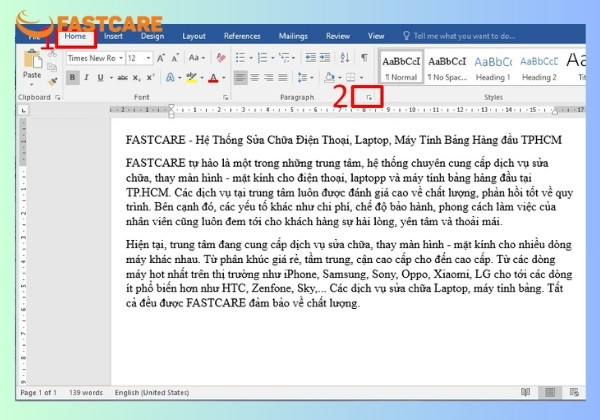Toggle italic formatting
600x420 pixels.
point(86,78)
